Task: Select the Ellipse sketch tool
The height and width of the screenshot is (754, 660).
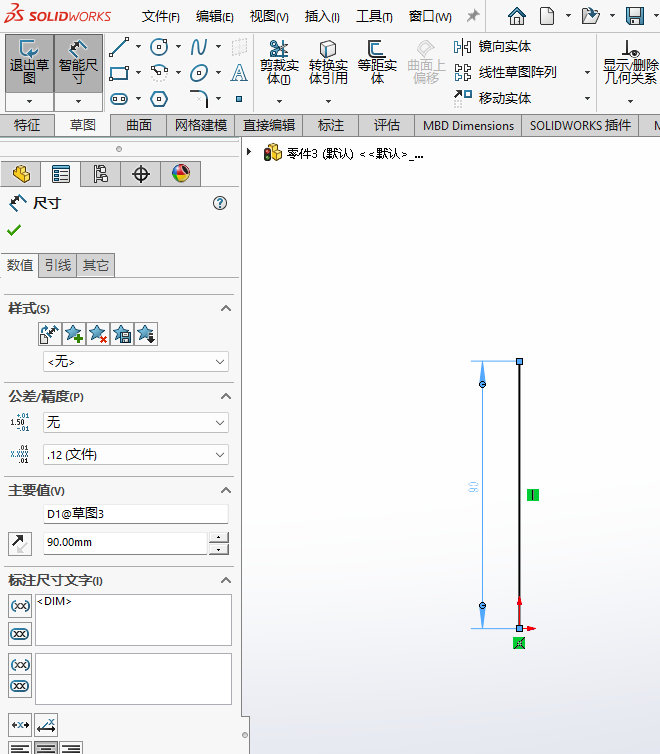Action: point(199,73)
